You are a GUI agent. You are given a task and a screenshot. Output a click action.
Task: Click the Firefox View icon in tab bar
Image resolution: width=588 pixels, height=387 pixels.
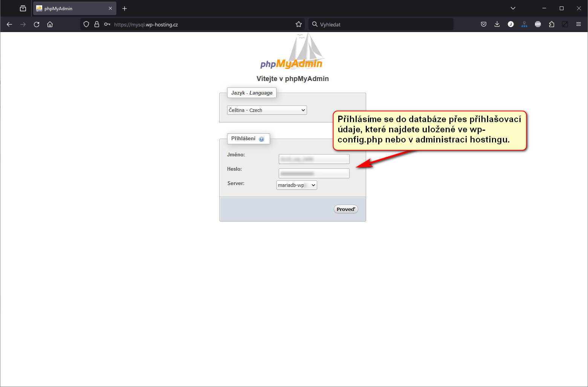23,8
